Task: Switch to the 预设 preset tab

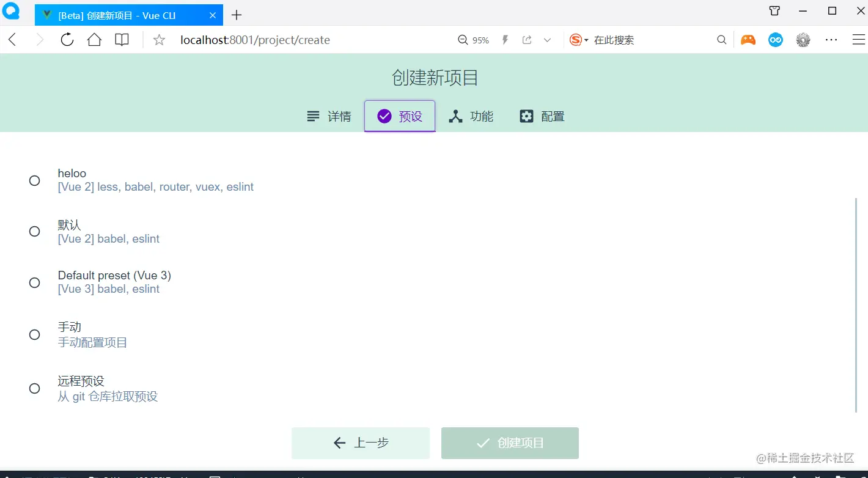Action: click(400, 116)
